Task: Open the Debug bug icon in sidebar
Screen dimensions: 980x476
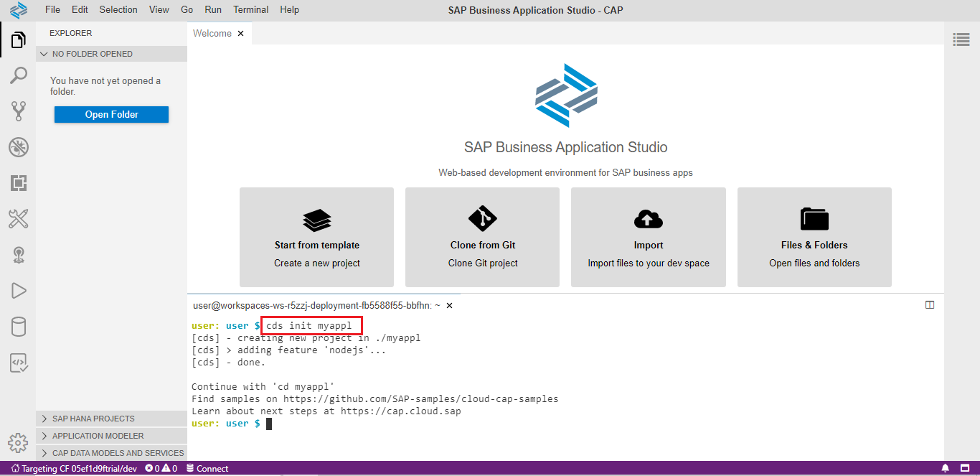Action: 18,148
